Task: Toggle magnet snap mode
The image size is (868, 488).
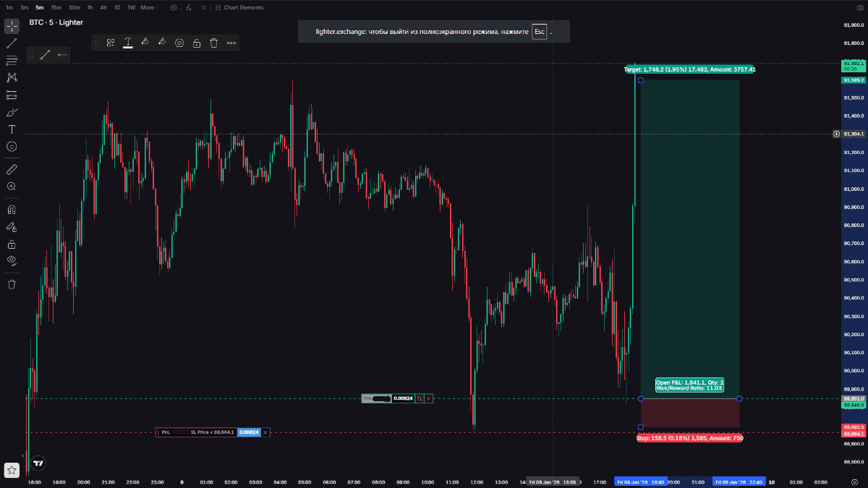Action: pos(12,210)
